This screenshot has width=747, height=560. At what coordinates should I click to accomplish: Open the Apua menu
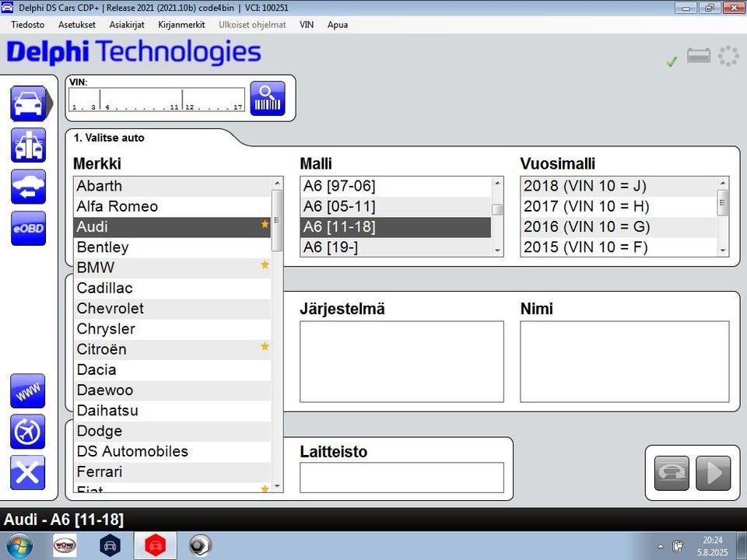(x=337, y=25)
